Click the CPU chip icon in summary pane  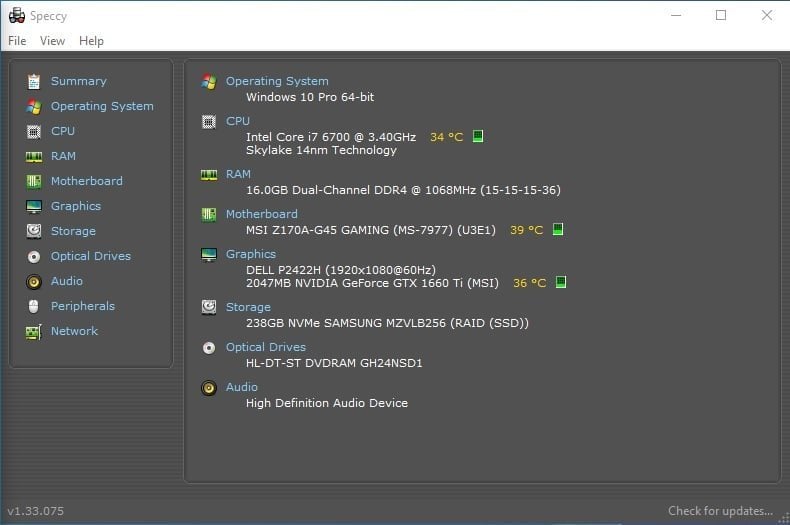pos(209,121)
